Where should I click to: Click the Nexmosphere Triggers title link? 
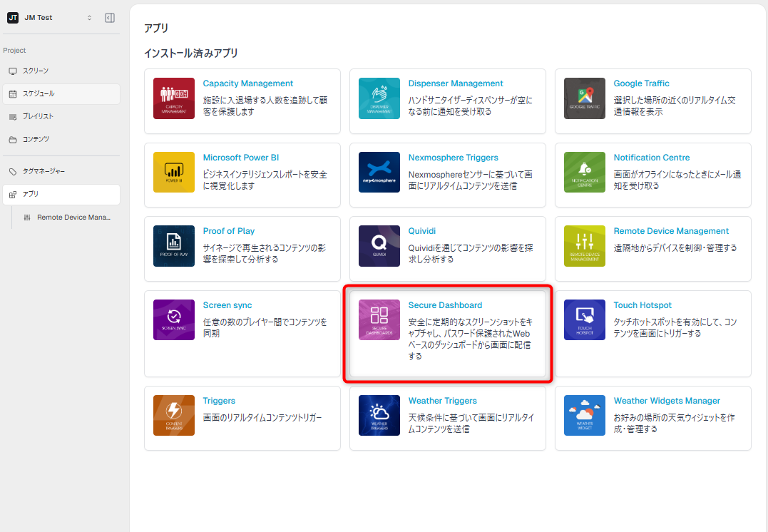coord(453,158)
